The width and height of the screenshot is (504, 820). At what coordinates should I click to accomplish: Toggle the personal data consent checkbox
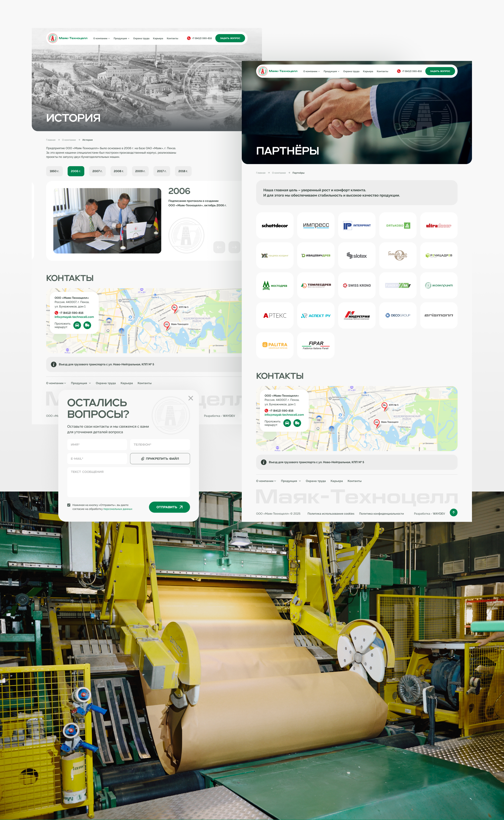[x=69, y=505]
